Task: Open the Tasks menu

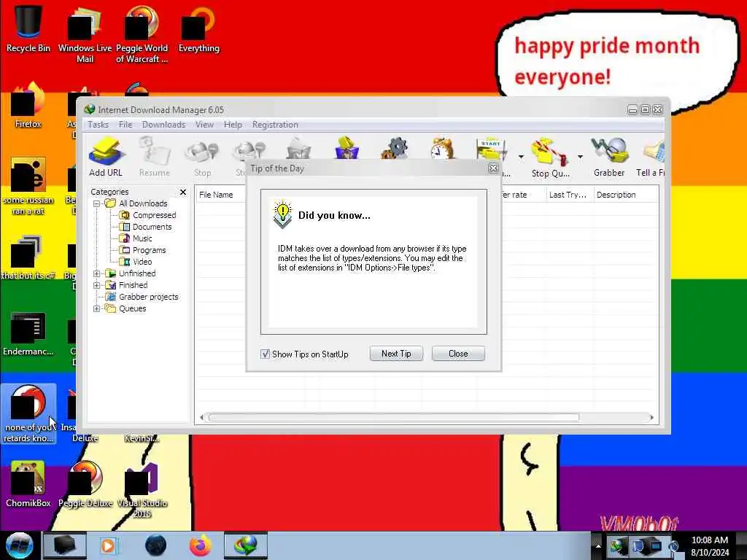Action: click(x=98, y=125)
